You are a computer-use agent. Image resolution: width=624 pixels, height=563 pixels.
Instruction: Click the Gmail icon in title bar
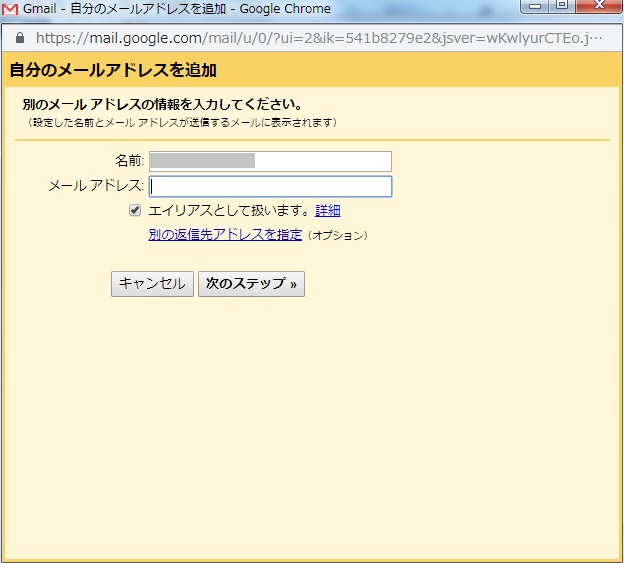coord(10,9)
